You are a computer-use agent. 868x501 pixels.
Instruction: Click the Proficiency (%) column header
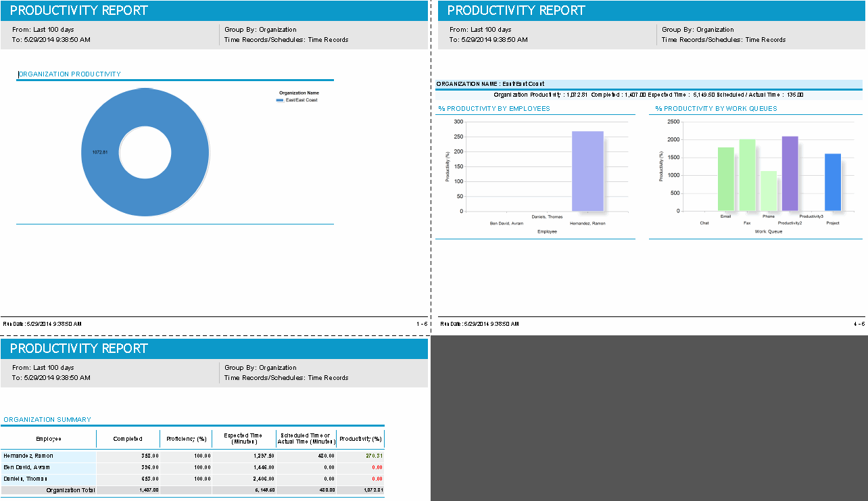(186, 438)
